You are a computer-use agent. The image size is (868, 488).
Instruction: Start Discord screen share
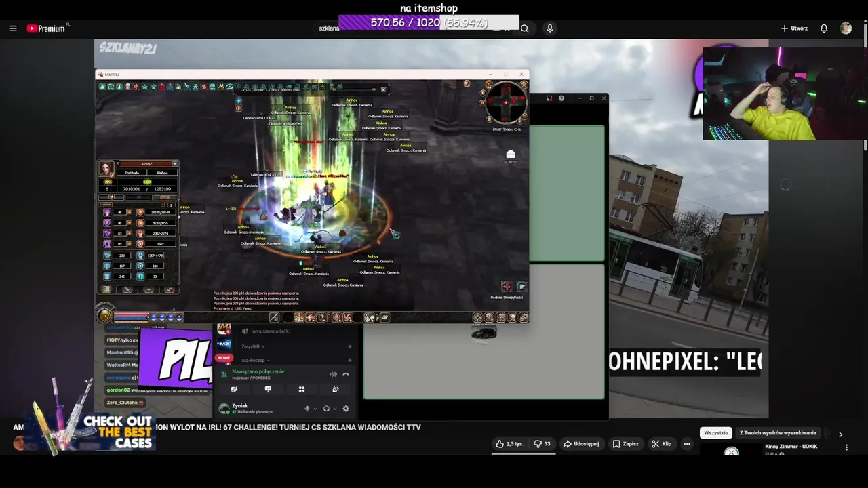[268, 389]
